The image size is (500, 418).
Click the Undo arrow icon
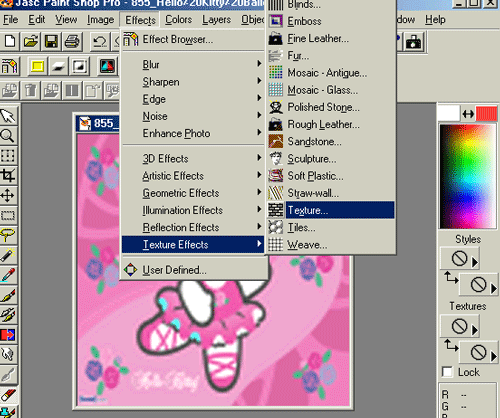coord(100,42)
